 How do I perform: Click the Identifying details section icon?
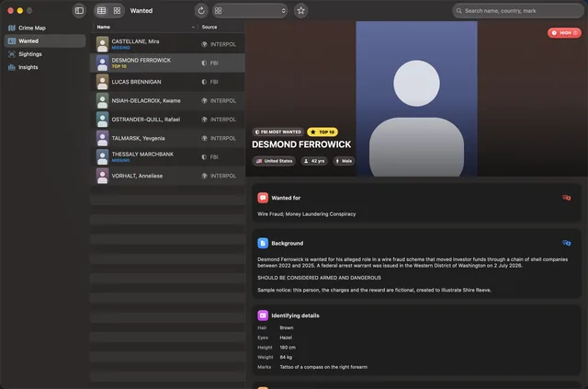(263, 315)
